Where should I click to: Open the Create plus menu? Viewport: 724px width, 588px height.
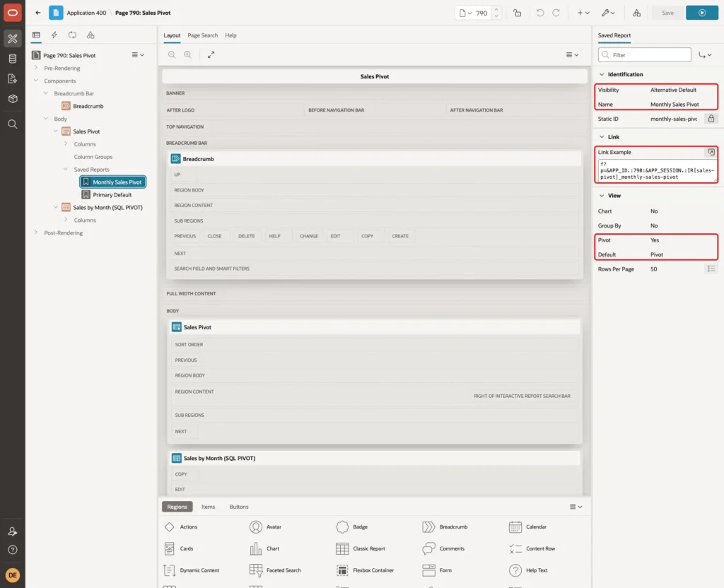click(583, 13)
